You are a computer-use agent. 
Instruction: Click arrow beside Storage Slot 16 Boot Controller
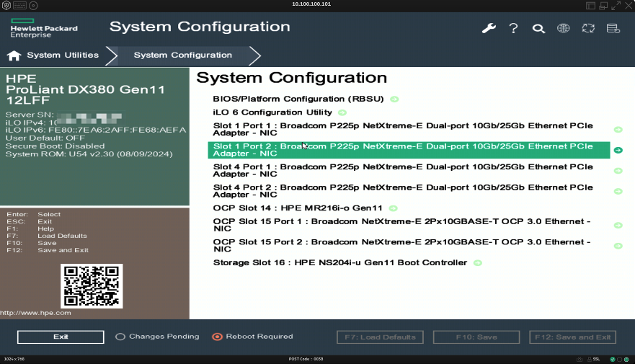(478, 263)
